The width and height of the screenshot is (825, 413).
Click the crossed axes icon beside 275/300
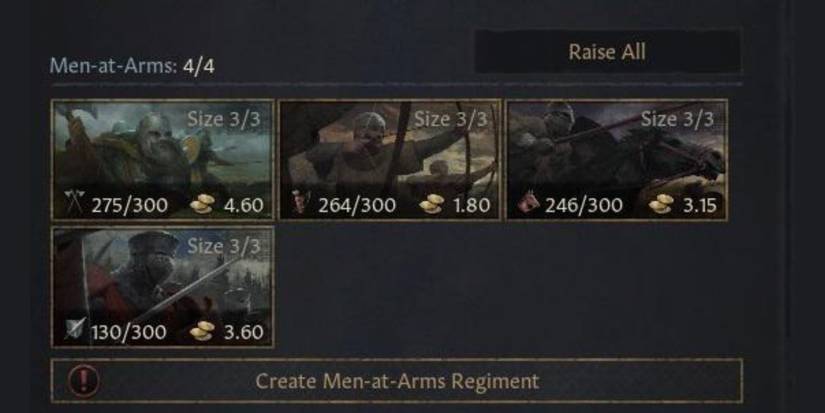coord(73,206)
